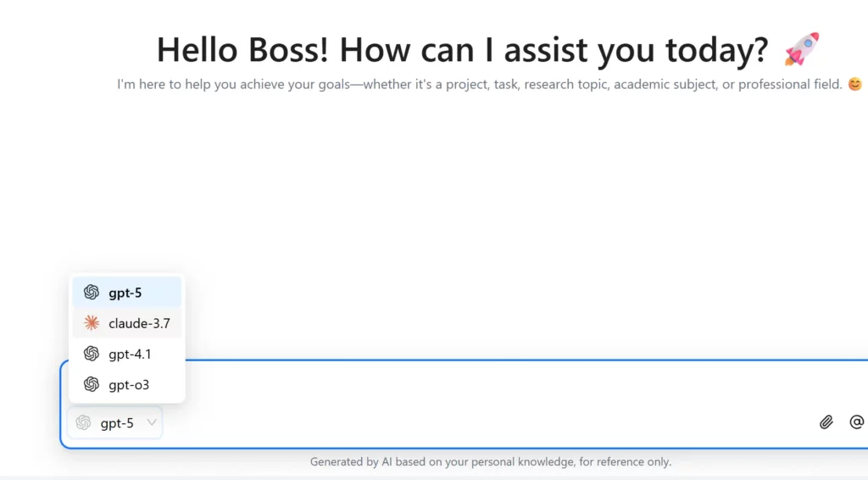The image size is (868, 480).
Task: Click the smiling emoji after the subtitle
Action: coord(854,85)
